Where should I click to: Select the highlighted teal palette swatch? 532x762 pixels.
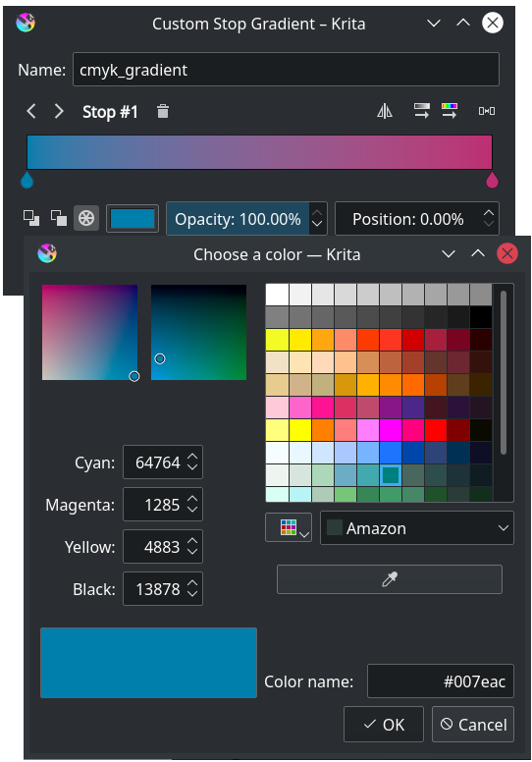[x=390, y=475]
